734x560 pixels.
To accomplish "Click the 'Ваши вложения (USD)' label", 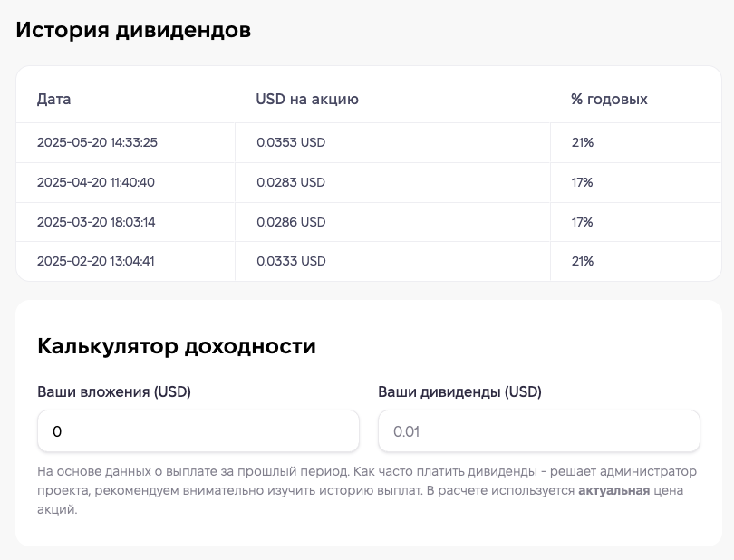I will click(114, 391).
